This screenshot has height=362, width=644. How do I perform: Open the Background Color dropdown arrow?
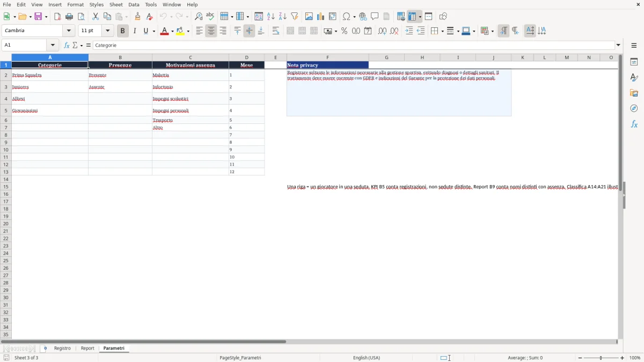pos(188,31)
